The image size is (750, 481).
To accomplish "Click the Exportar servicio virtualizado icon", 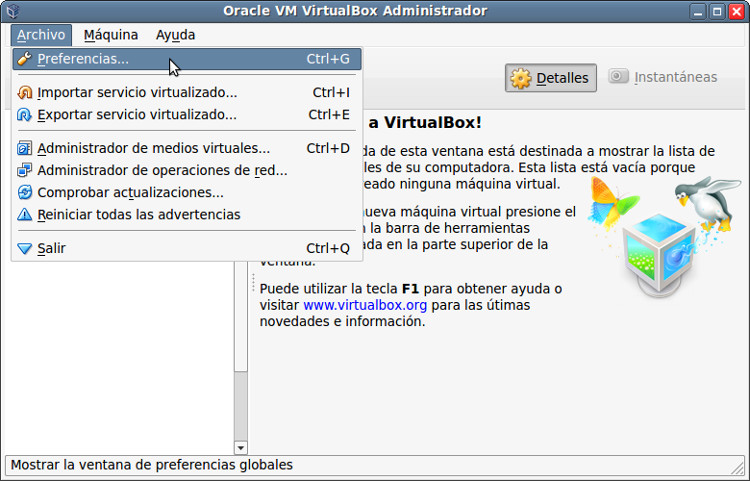I will tap(24, 115).
